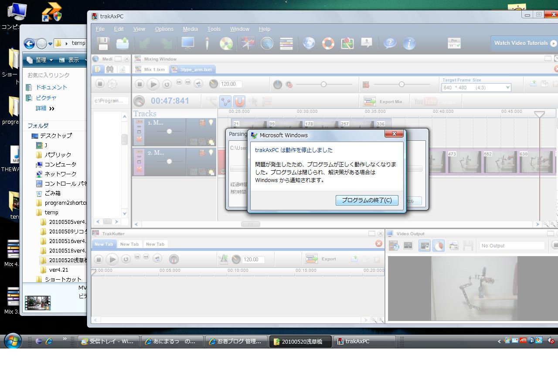Stop playback in Mixing Window
558x392 pixels.
point(139,84)
